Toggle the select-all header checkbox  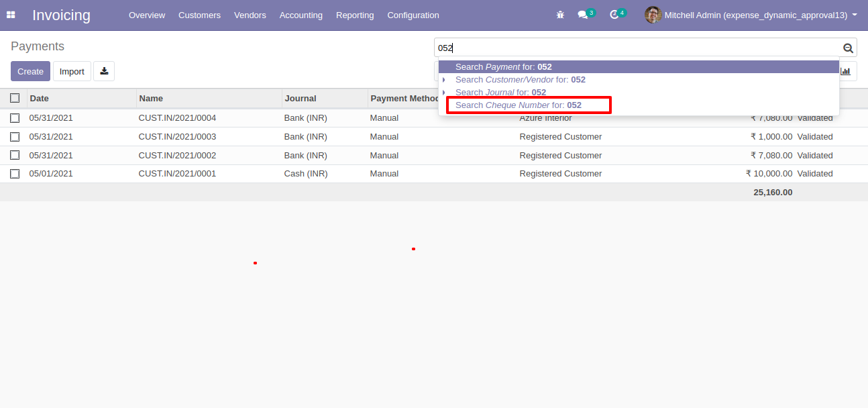pos(15,98)
